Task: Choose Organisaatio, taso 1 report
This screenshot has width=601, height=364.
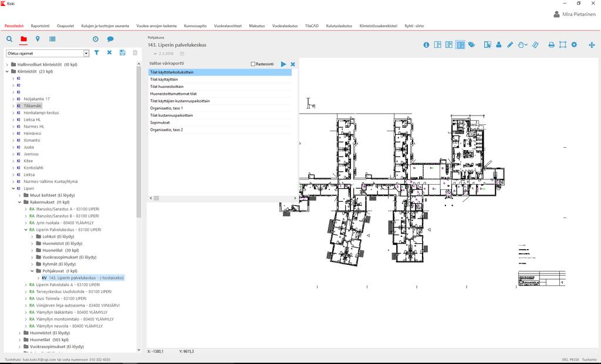Action: (220, 108)
